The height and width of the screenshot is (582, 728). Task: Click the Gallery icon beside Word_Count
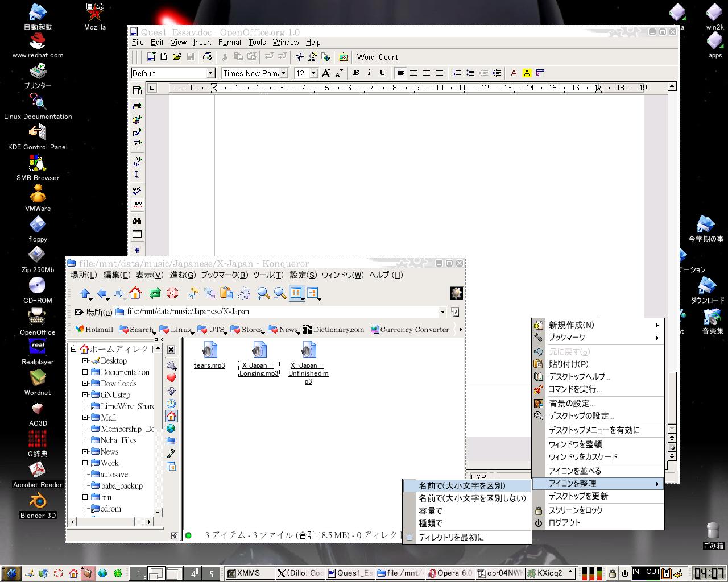[x=344, y=57]
